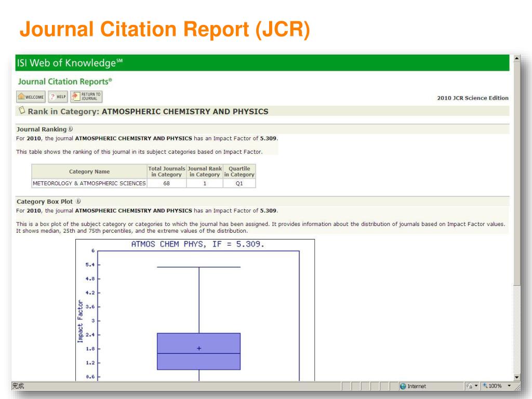Screen dimensions: 532x399
Task: Click the '完成' status bar text
Action: click(x=18, y=386)
